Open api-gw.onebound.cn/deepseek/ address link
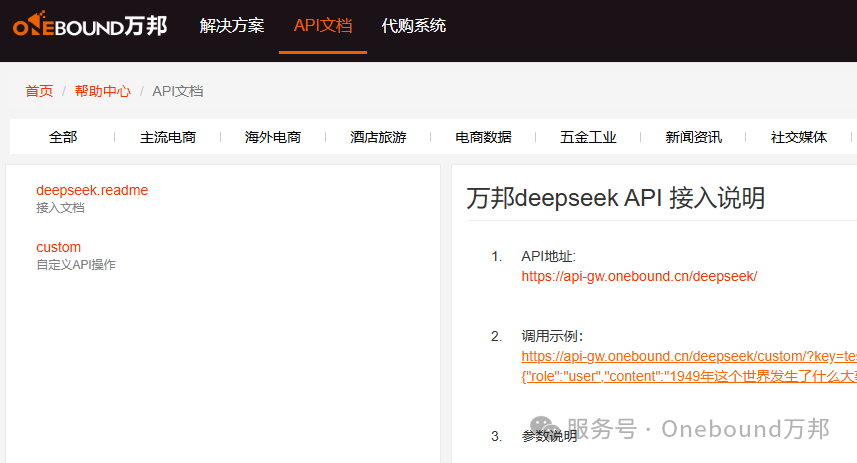This screenshot has width=857, height=463. 639,277
